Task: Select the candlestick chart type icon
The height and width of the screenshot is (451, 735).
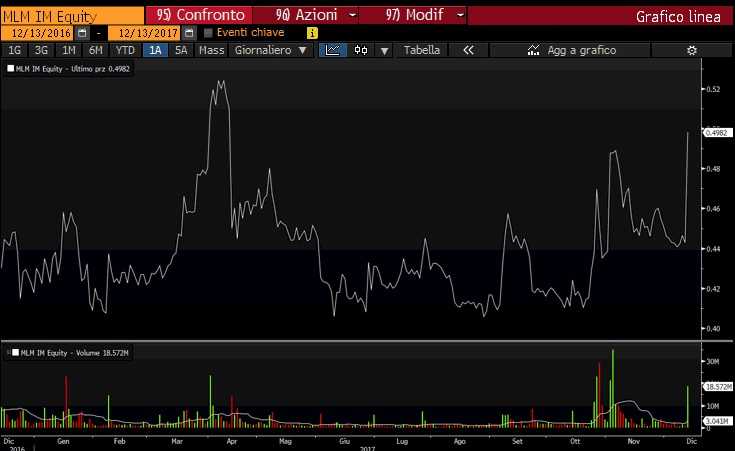Action: tap(361, 50)
